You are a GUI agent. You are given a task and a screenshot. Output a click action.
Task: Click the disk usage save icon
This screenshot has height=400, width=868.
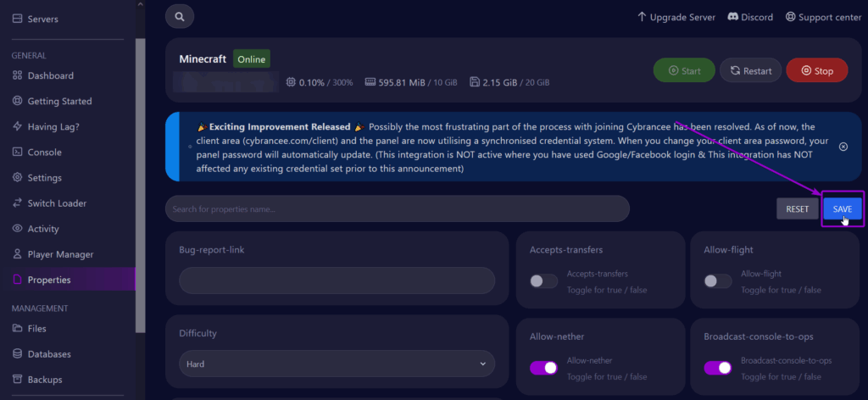click(x=475, y=82)
